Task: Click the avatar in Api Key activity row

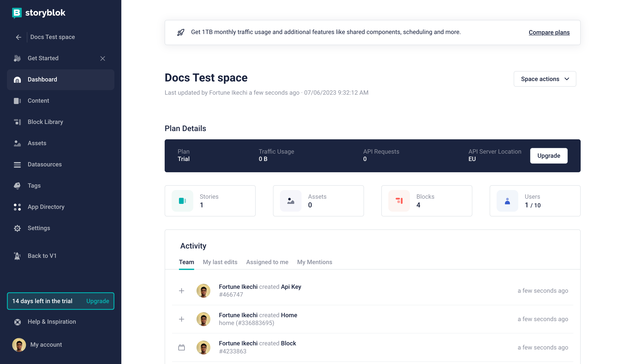Action: (x=203, y=291)
